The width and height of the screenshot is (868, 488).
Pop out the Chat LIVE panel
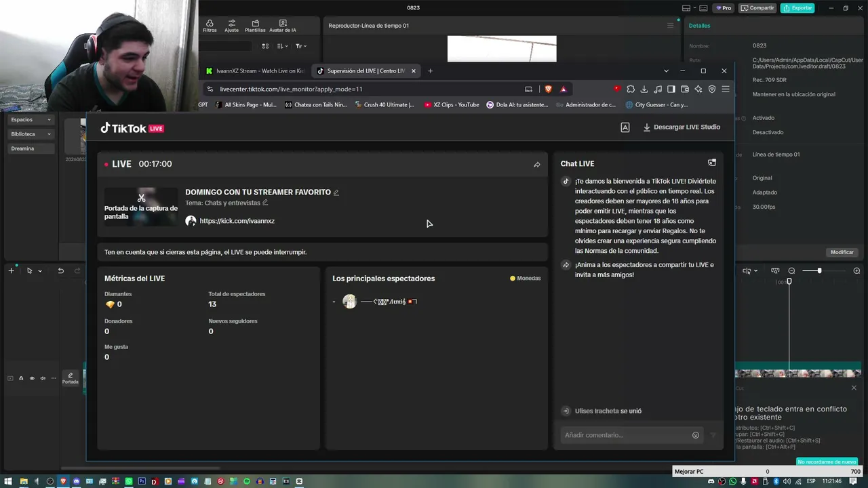[x=711, y=163]
